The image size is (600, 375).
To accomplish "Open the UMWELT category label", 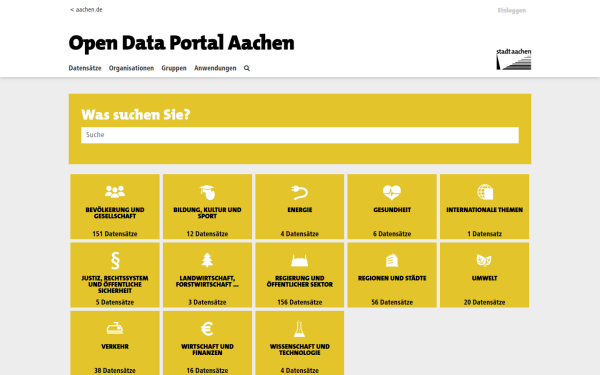I will [x=484, y=278].
